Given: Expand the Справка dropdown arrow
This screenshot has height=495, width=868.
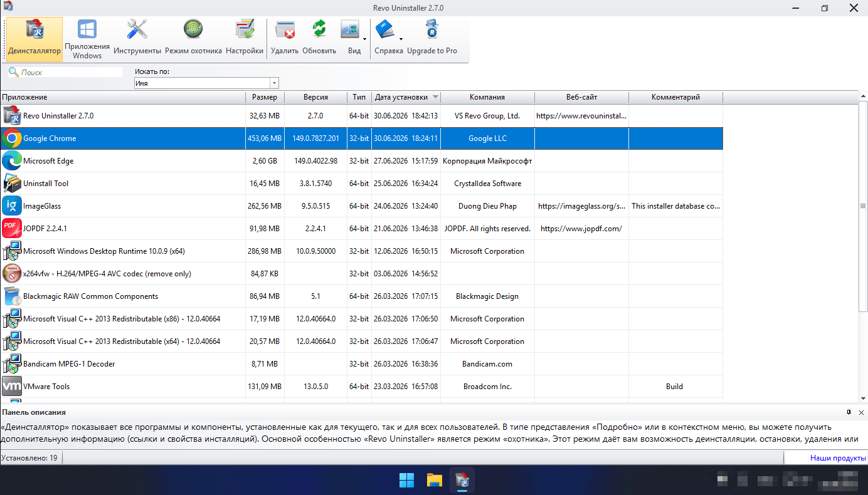Looking at the screenshot, I should click(401, 39).
